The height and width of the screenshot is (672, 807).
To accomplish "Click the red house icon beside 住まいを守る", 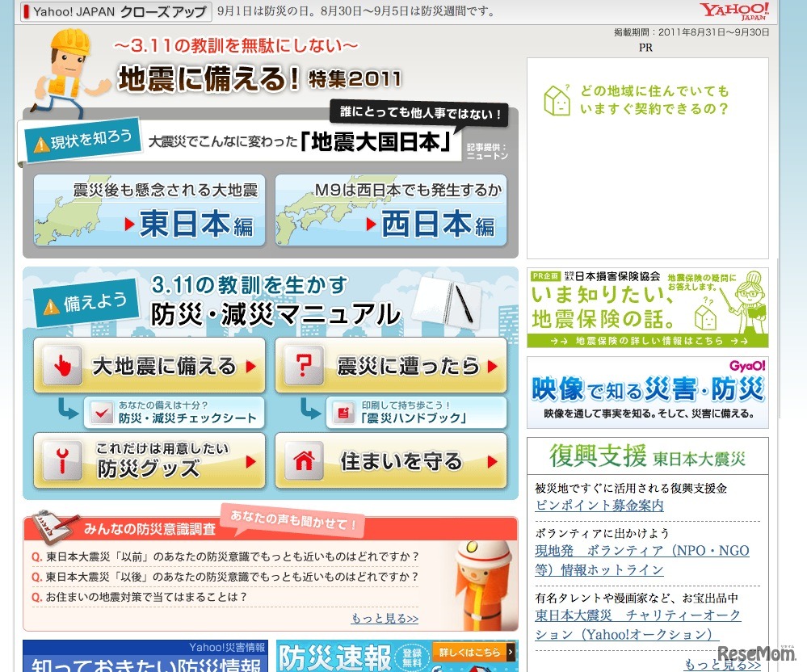I will click(305, 460).
